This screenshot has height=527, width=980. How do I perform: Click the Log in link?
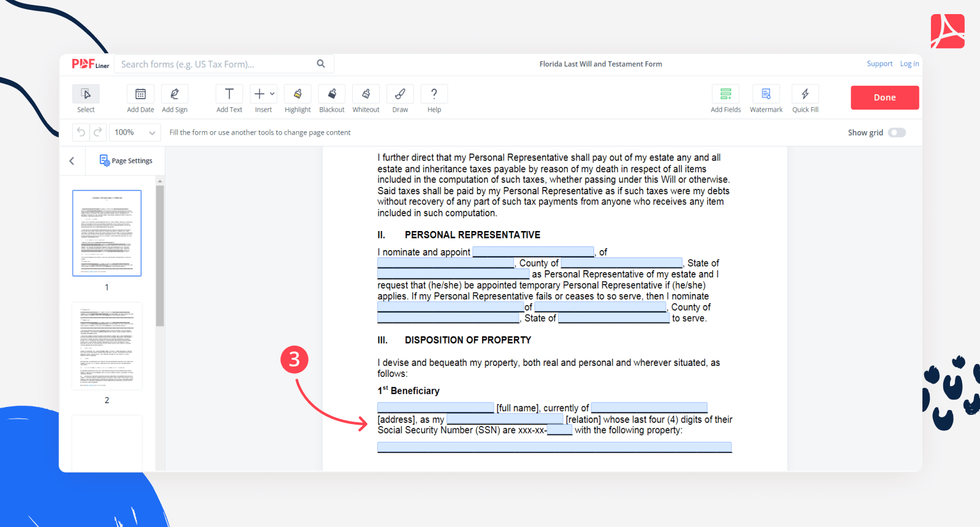(x=910, y=64)
